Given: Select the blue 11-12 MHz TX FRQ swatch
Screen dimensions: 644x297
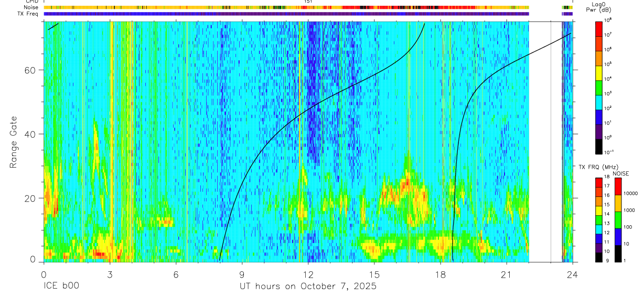Looking at the screenshot, I should pyautogui.click(x=598, y=239).
